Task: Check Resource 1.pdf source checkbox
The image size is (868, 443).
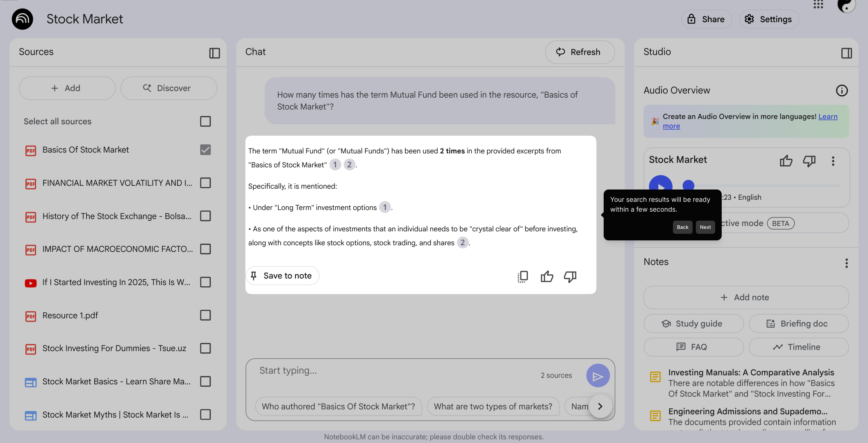Action: point(205,315)
